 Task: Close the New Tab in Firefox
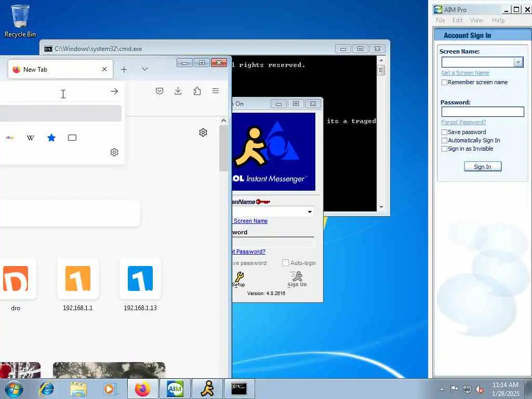pyautogui.click(x=104, y=69)
